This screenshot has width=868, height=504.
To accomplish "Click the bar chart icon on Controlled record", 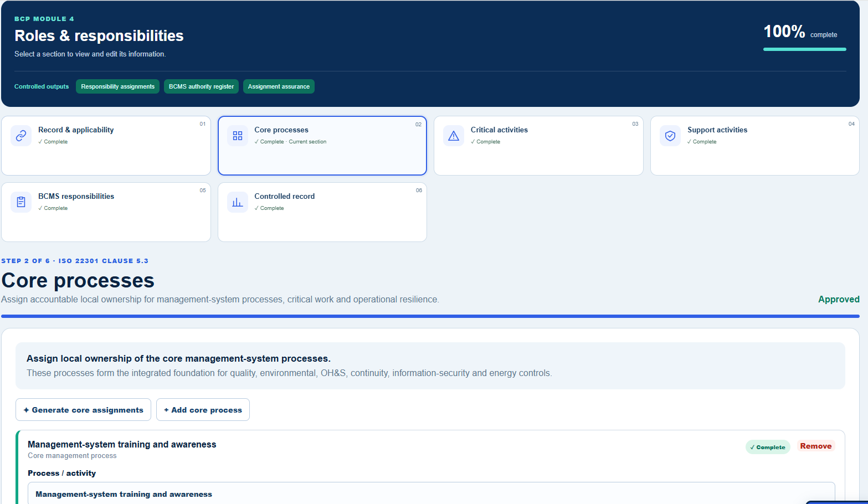I will 238,202.
